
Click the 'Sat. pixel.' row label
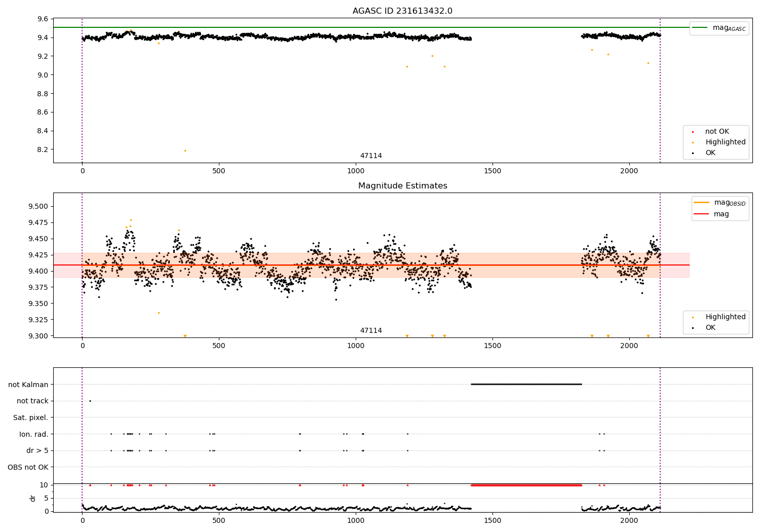31,417
